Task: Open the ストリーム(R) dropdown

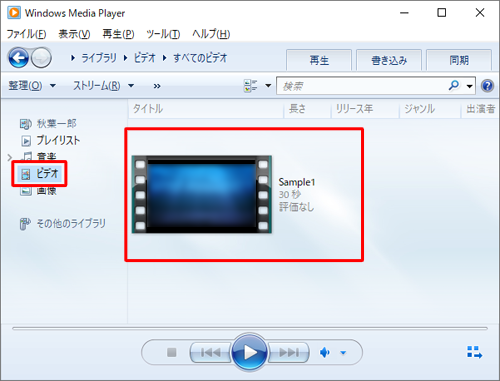Action: 104,86
